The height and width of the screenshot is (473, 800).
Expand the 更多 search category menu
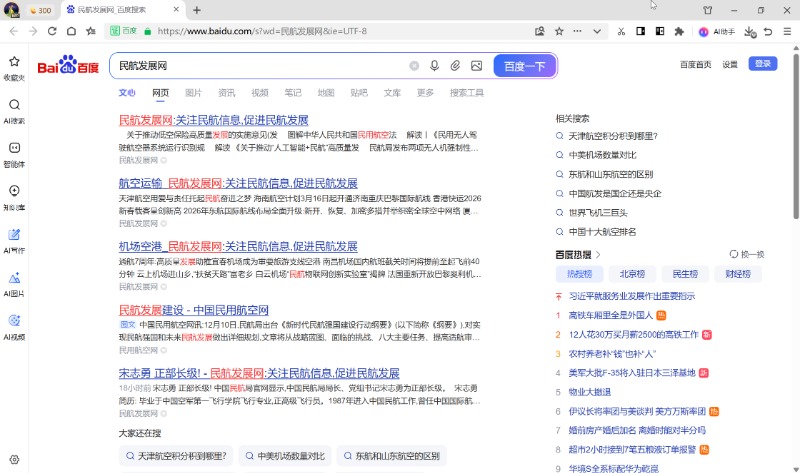click(x=426, y=93)
